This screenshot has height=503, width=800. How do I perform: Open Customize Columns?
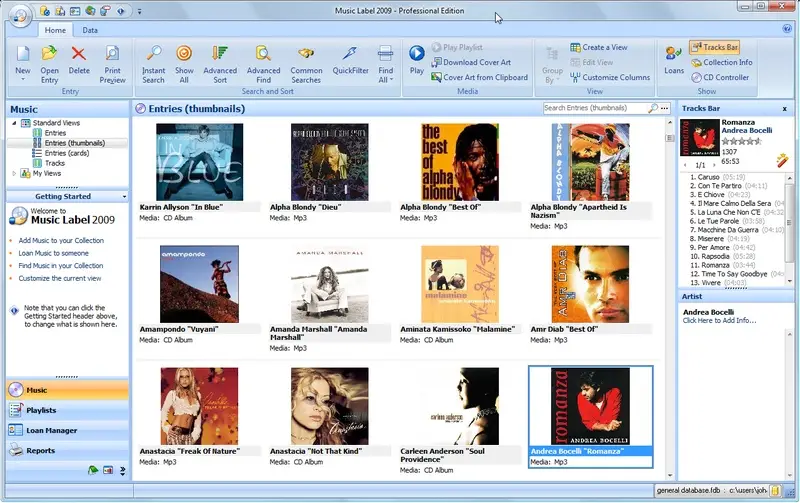tap(610, 78)
